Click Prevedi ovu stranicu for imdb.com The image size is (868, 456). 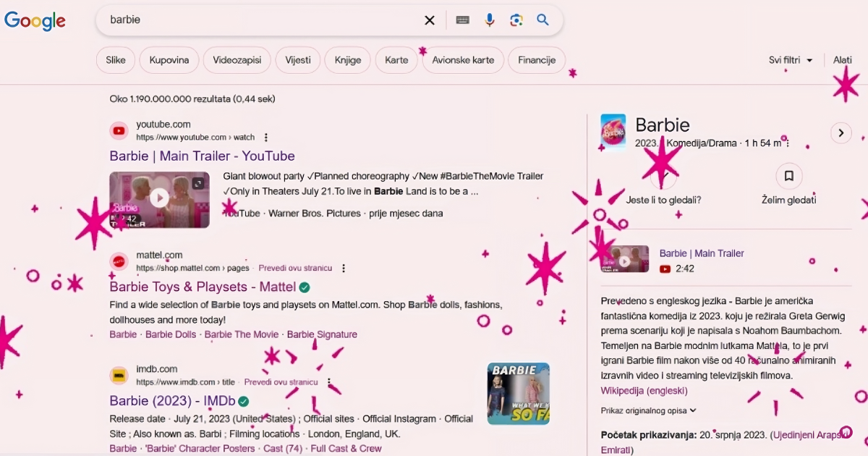(281, 382)
